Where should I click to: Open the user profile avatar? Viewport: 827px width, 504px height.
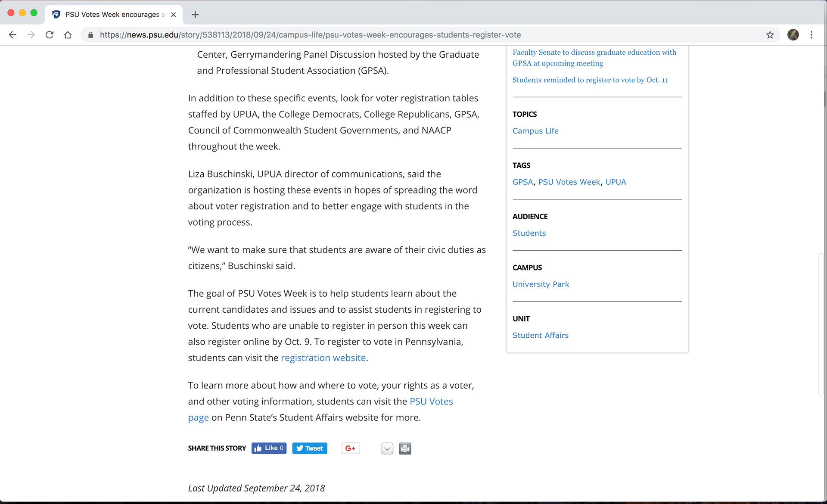(x=793, y=35)
